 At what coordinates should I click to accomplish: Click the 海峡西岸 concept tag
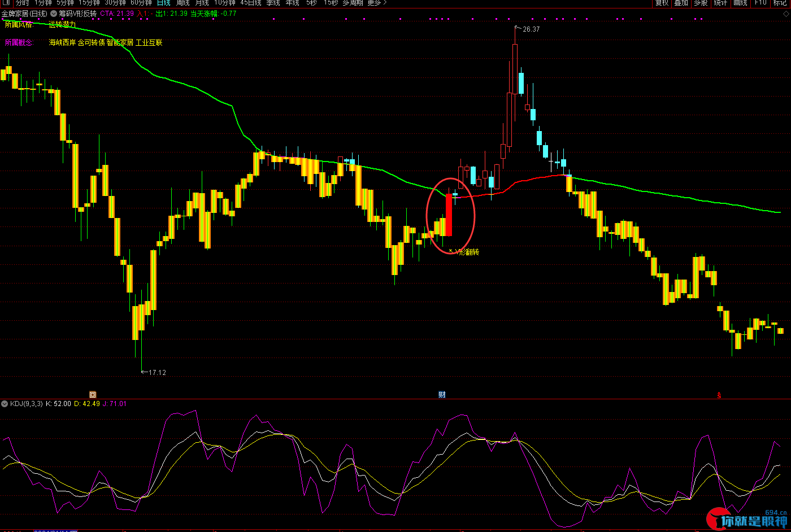(62, 42)
